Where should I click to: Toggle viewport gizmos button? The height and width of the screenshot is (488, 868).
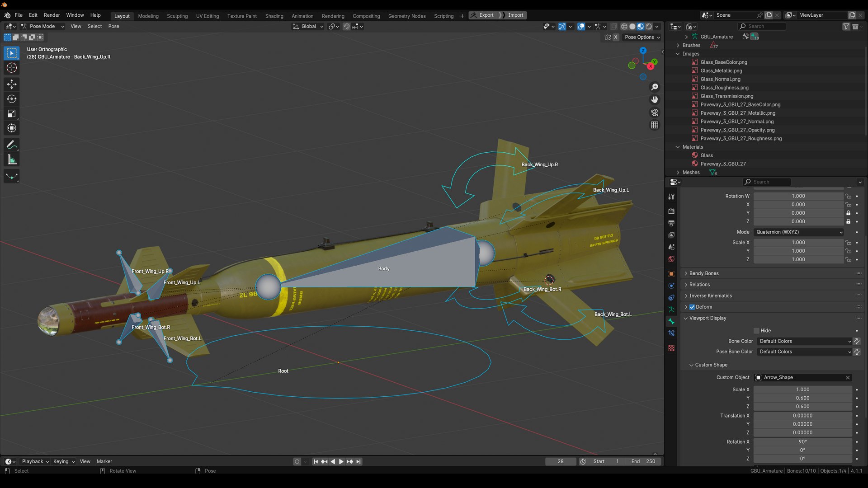(562, 27)
